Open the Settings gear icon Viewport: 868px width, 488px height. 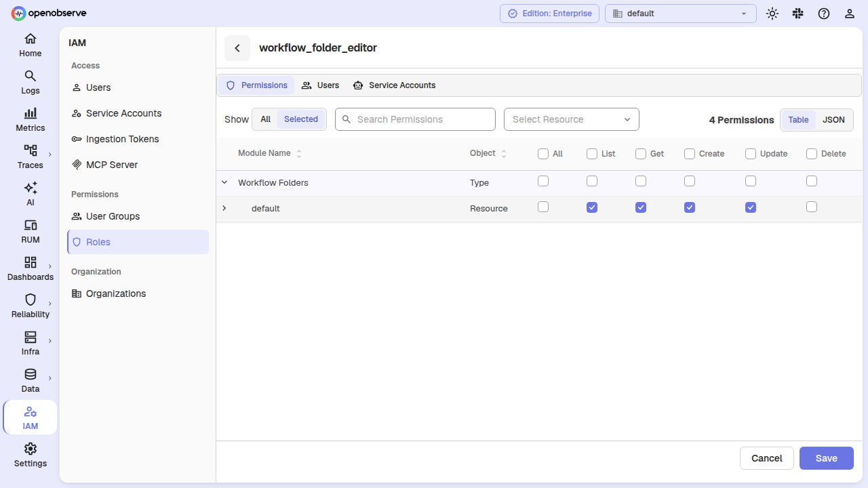pyautogui.click(x=31, y=449)
